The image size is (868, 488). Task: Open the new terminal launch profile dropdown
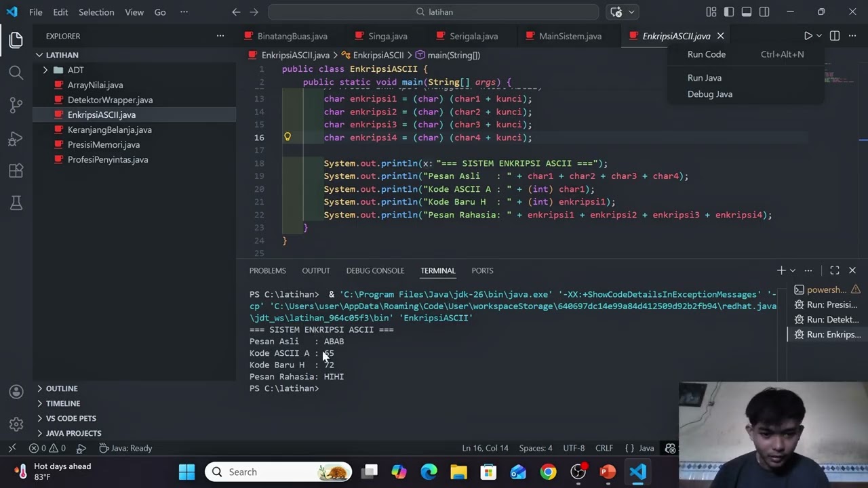[792, 270]
